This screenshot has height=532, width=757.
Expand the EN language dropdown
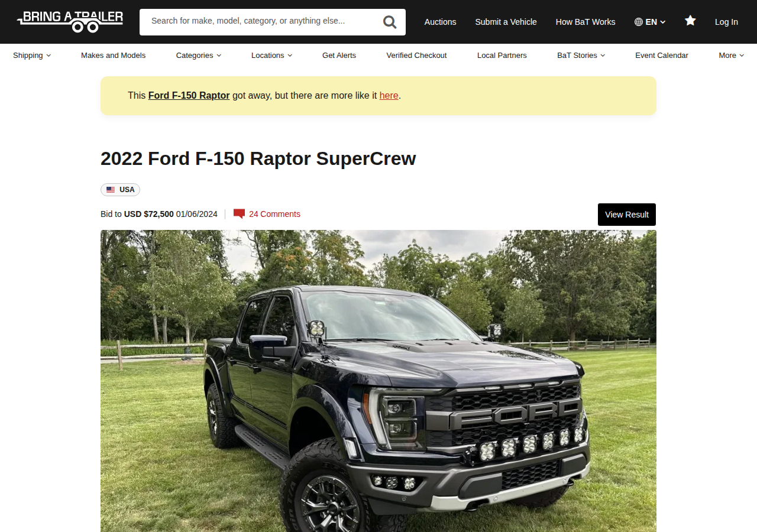pyautogui.click(x=651, y=22)
